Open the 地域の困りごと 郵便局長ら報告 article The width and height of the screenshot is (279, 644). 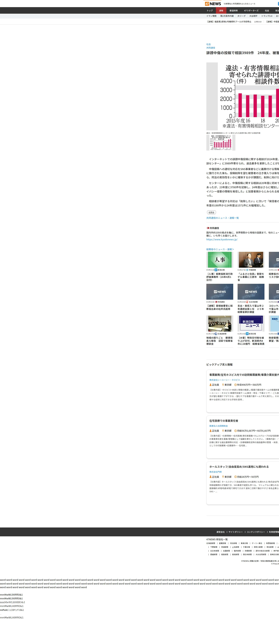(220, 341)
